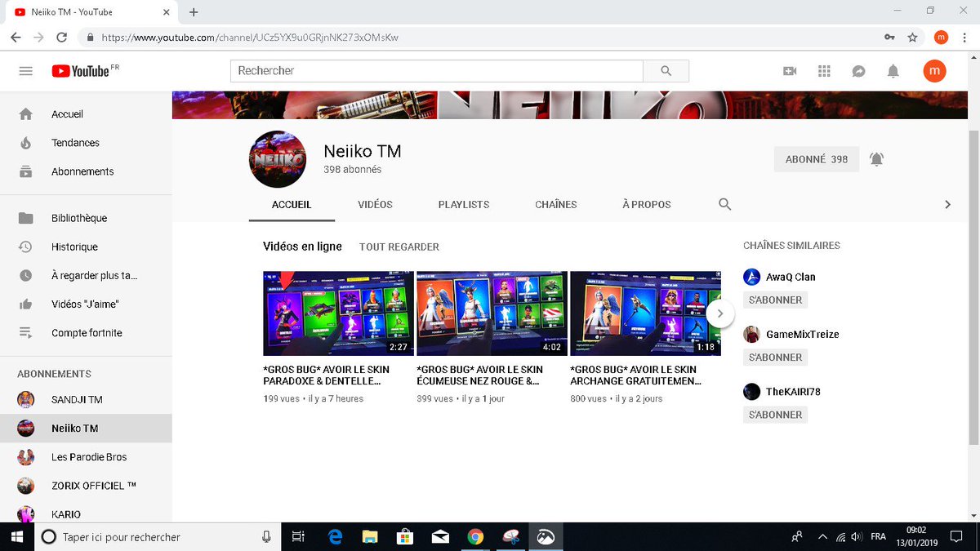Open YouTube apps grid icon
This screenshot has height=551, width=980.
tap(824, 71)
